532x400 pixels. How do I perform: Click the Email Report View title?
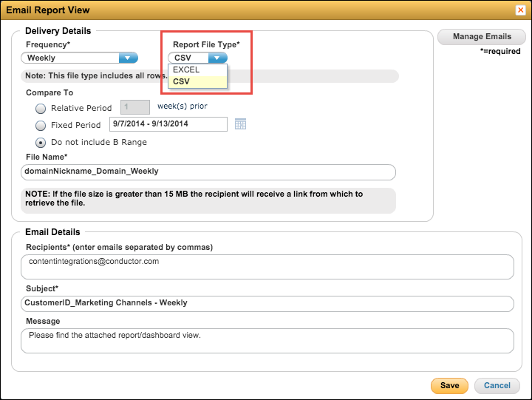click(48, 10)
